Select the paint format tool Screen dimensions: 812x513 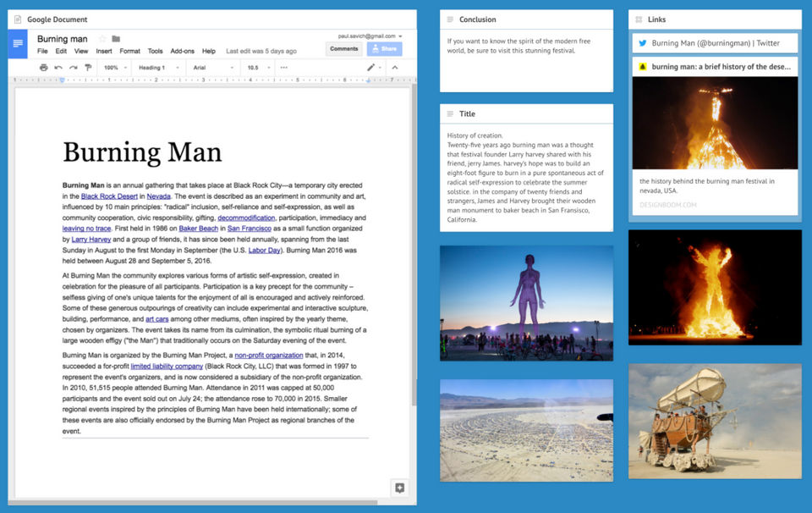pyautogui.click(x=88, y=68)
